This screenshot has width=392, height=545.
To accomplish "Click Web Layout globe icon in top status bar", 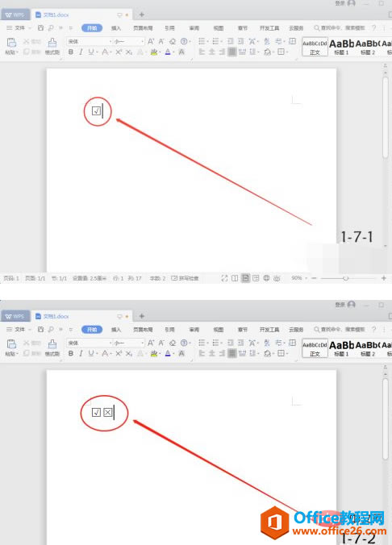I will coord(266,278).
